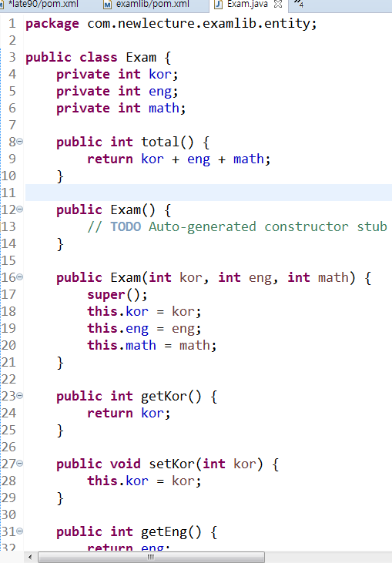Image resolution: width=392 pixels, height=563 pixels.
Task: Close the Exam.java tab
Action: 278,5
